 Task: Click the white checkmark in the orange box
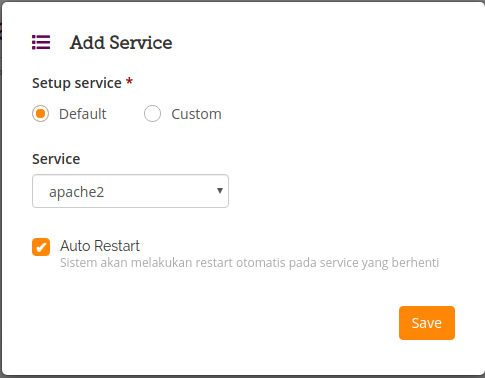click(41, 247)
